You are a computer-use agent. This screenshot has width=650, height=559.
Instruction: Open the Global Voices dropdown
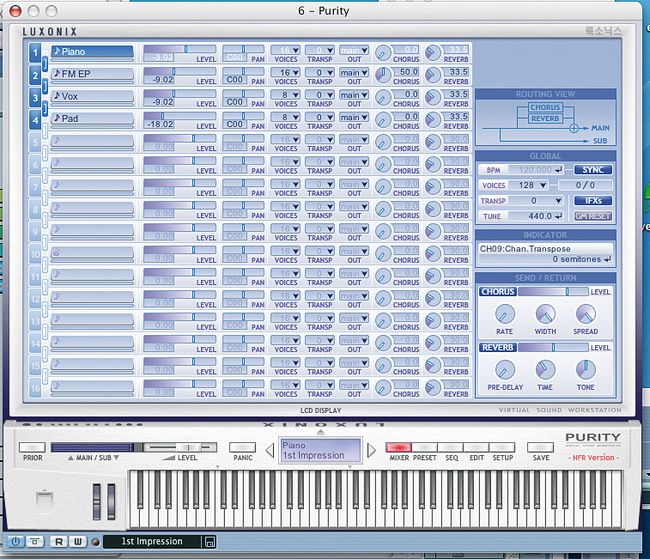pos(530,185)
